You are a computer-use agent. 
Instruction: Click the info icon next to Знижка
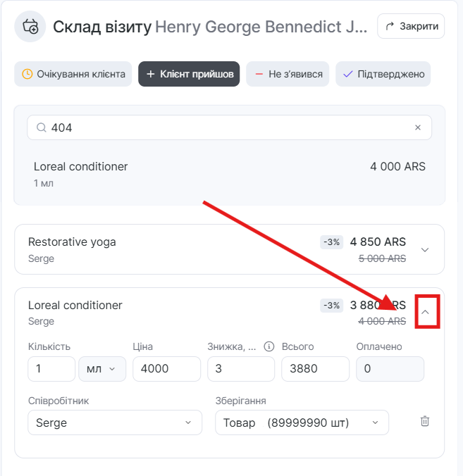[268, 346]
